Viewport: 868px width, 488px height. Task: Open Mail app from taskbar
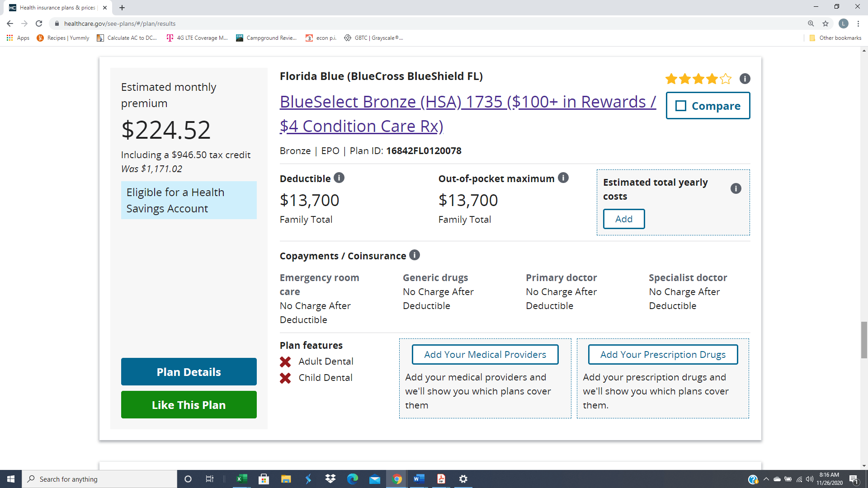pos(375,479)
